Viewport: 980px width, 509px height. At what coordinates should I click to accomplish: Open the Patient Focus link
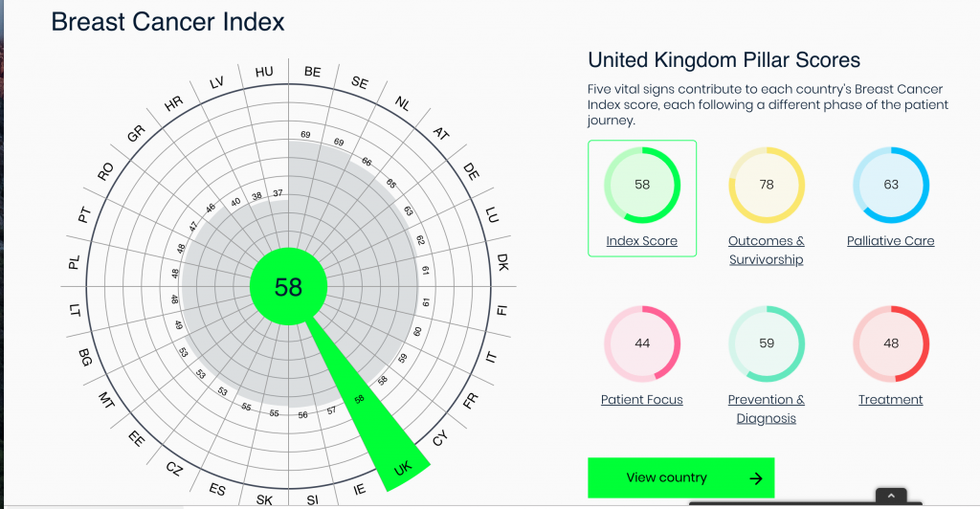tap(642, 400)
